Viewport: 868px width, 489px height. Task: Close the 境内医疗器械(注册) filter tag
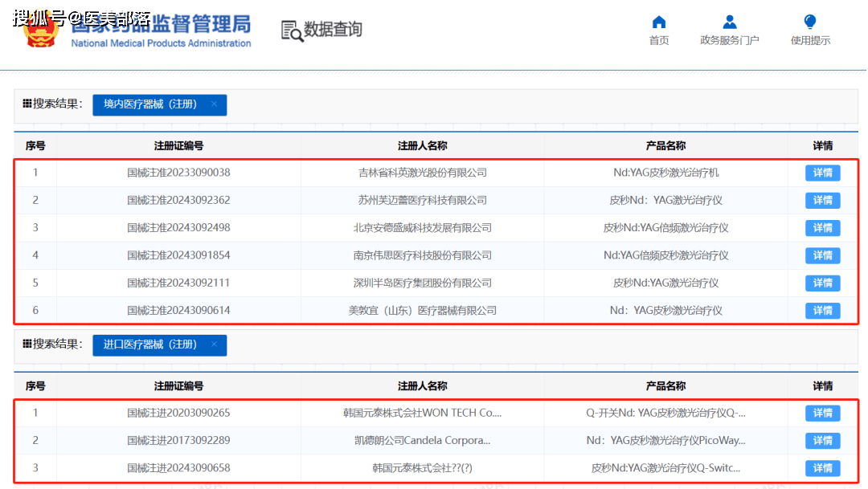214,104
